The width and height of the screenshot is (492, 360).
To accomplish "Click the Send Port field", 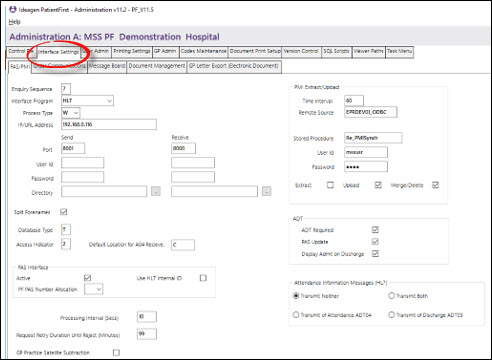I will [73, 148].
